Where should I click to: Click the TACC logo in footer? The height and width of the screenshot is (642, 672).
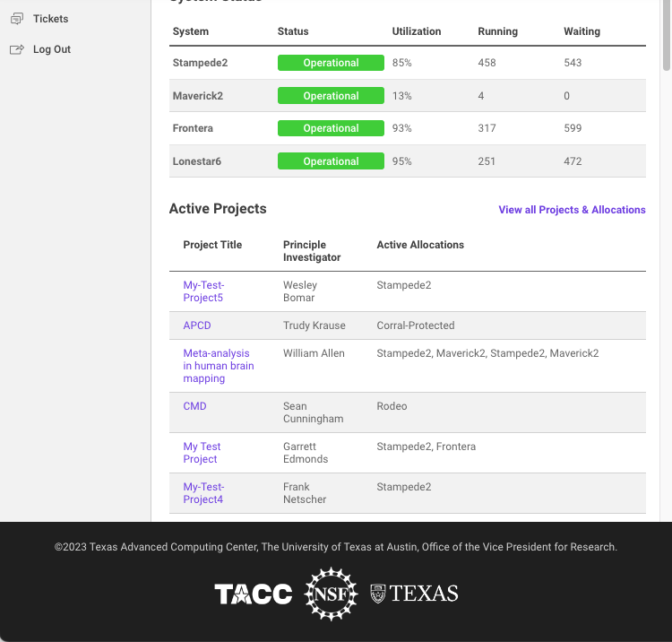tap(254, 594)
